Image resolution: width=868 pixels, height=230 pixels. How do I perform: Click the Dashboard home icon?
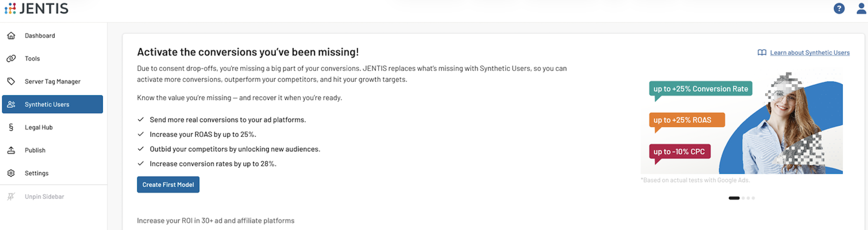tap(11, 36)
